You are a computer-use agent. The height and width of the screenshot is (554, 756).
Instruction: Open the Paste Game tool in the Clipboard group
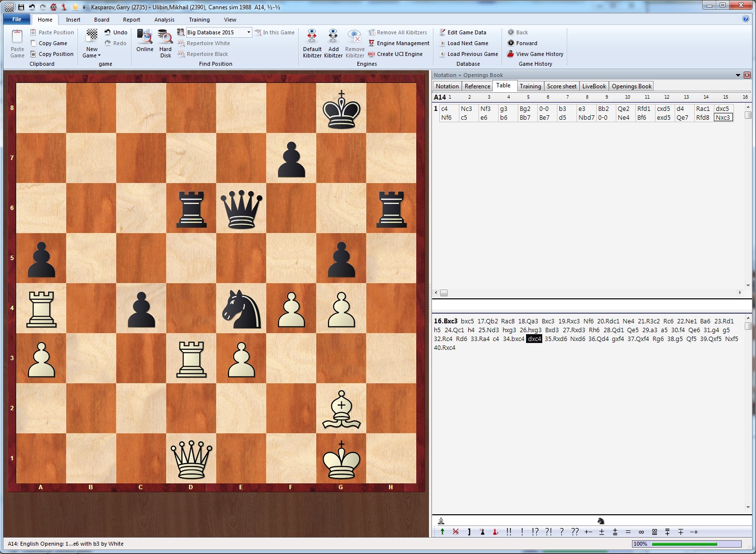[x=17, y=46]
